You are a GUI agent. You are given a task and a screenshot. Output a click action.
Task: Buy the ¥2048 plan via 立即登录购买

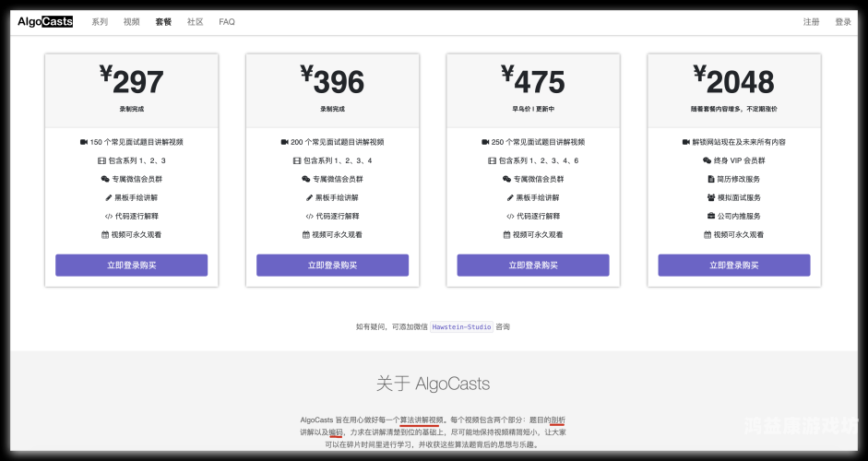coord(734,266)
